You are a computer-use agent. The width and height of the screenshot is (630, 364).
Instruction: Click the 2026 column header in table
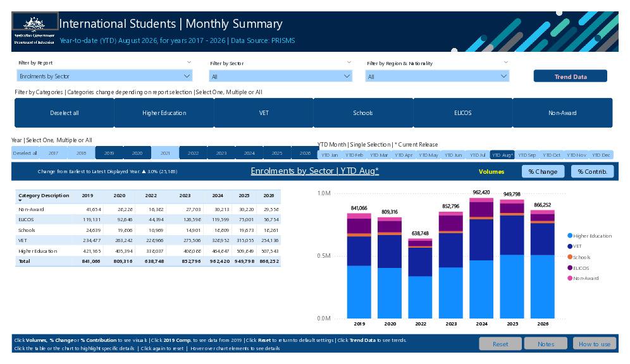[x=268, y=195]
